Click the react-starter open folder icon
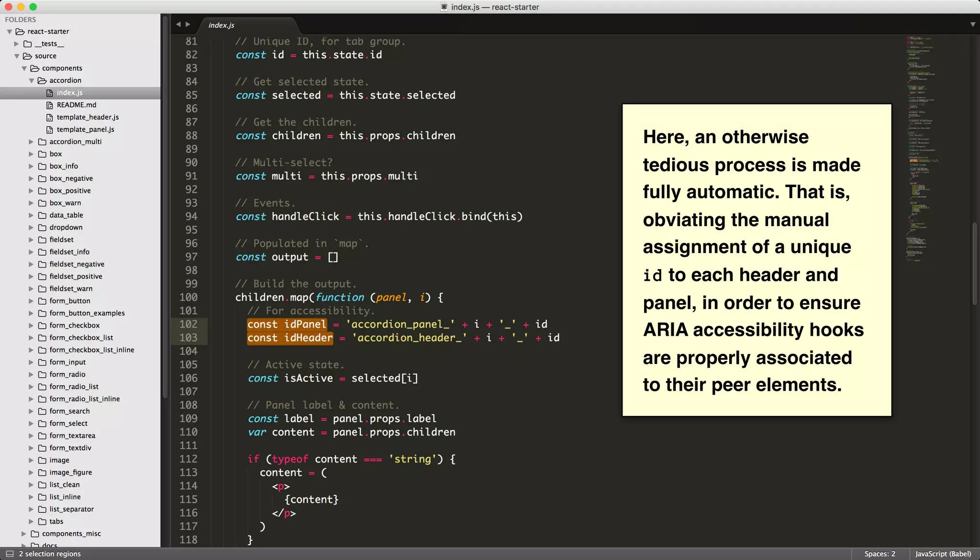The height and width of the screenshot is (560, 980). point(20,32)
